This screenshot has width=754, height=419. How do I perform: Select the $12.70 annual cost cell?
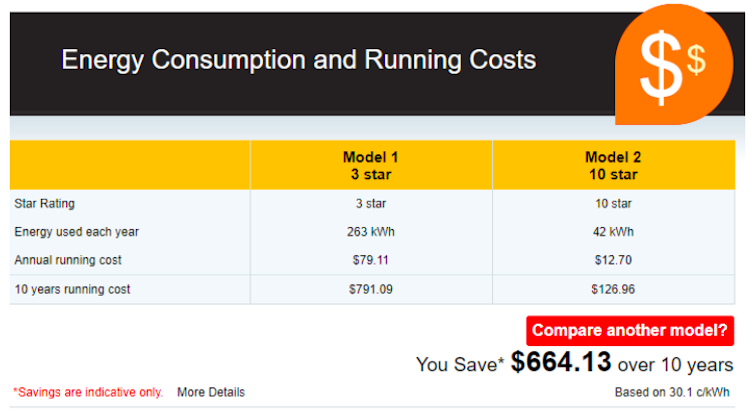click(x=613, y=260)
